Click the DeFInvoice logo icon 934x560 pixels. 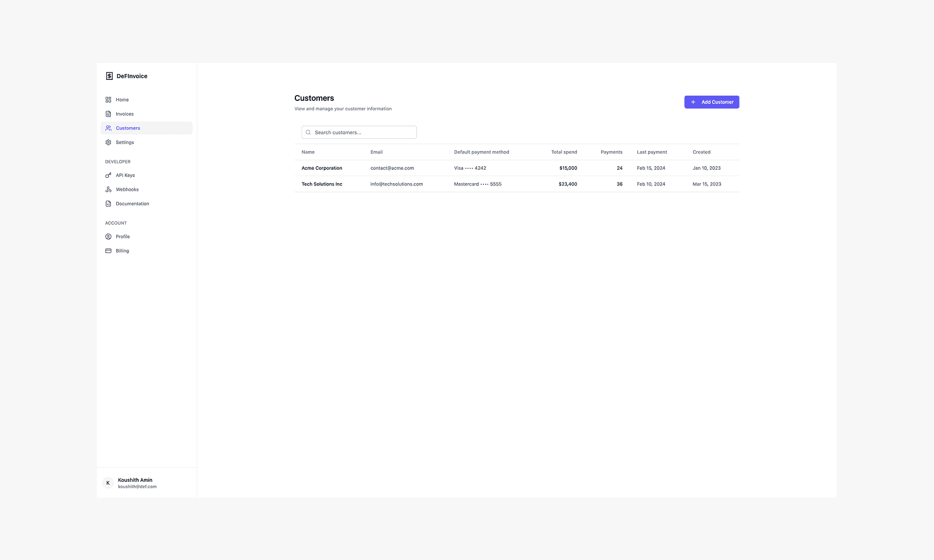click(109, 76)
